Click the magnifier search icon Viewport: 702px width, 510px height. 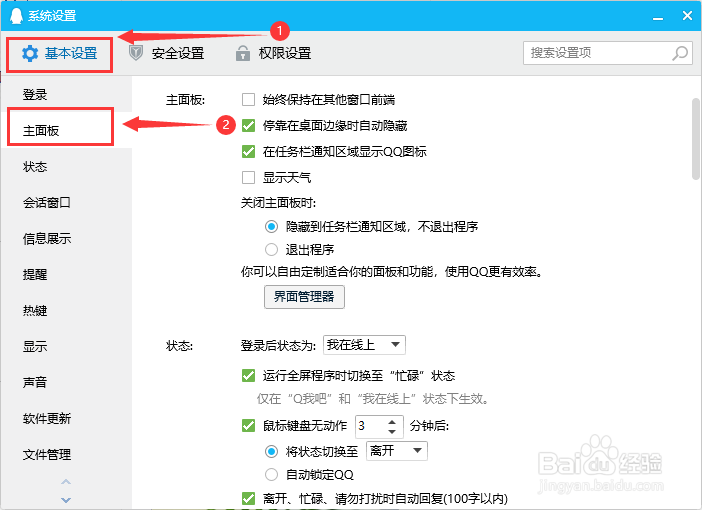[680, 53]
